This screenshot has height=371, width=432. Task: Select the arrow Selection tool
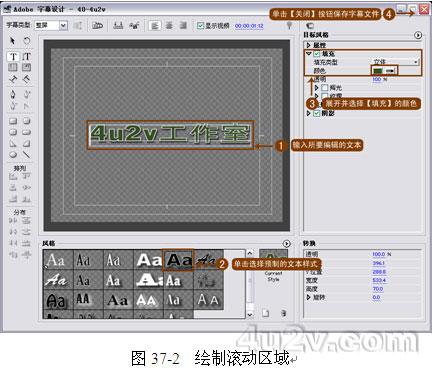tap(13, 41)
